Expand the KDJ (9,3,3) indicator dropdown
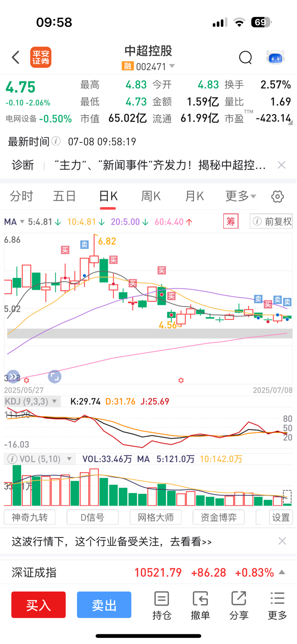 [x=54, y=401]
